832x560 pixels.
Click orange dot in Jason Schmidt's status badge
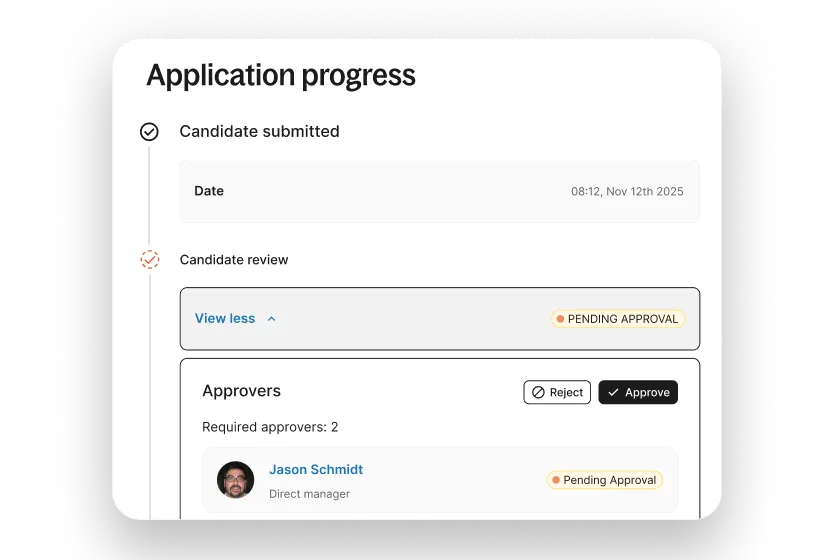555,480
